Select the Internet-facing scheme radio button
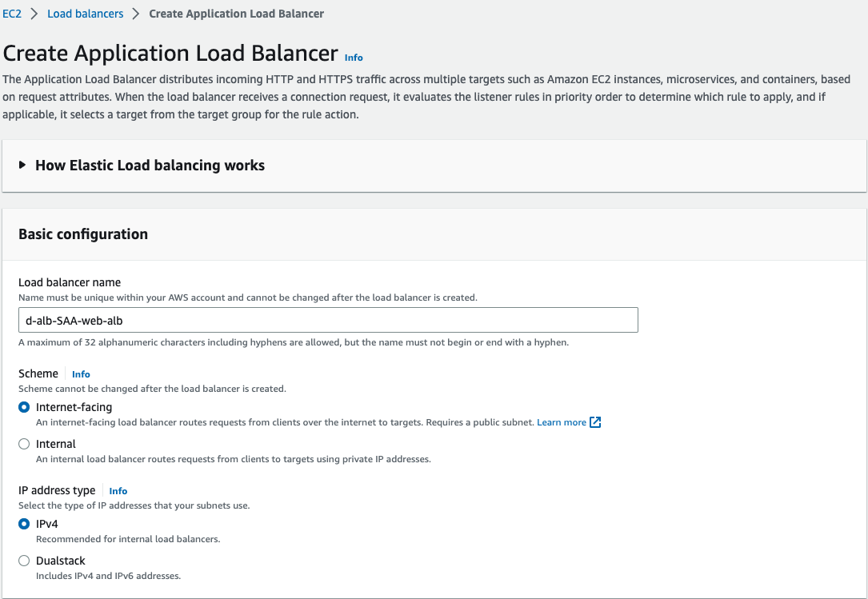 click(x=24, y=407)
